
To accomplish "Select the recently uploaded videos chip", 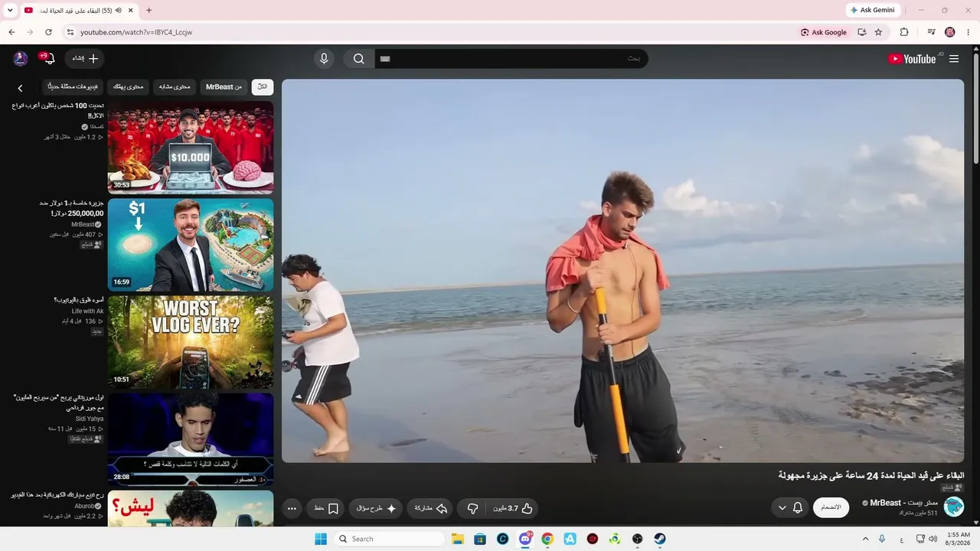I will pyautogui.click(x=73, y=86).
